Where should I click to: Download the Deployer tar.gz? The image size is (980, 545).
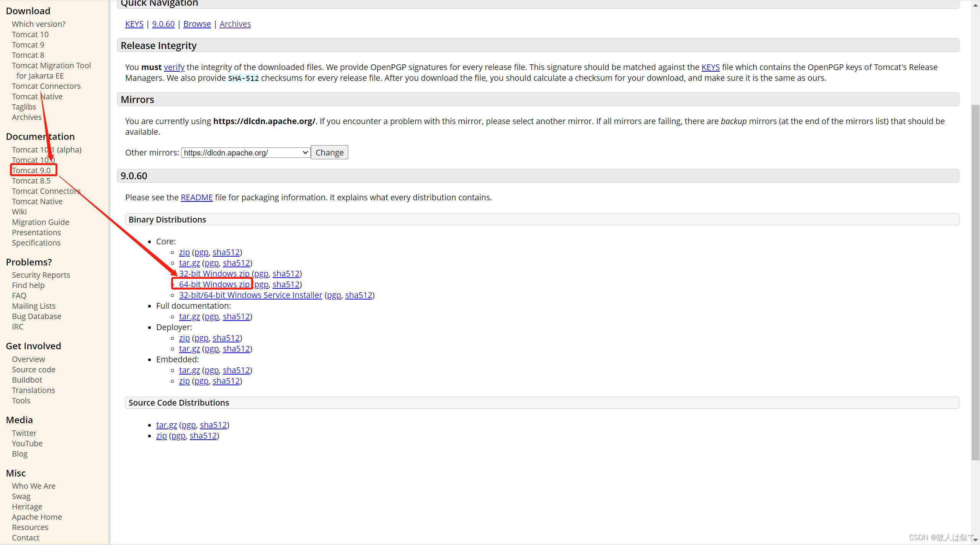(x=189, y=349)
